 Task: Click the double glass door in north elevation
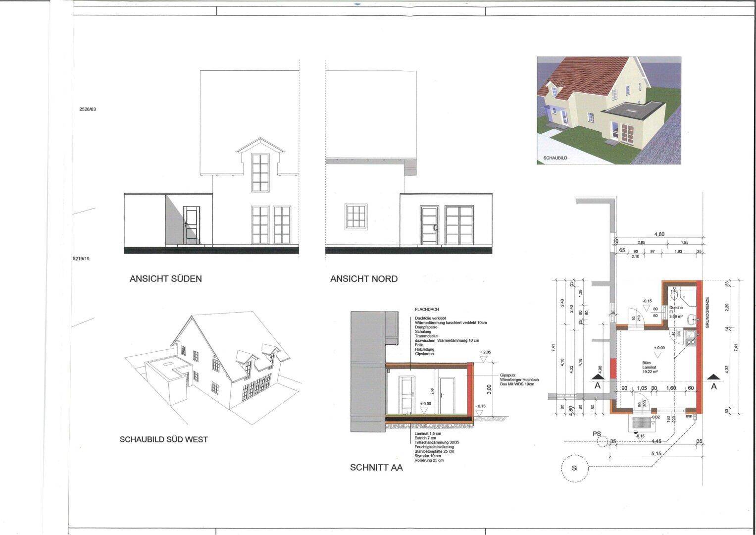coord(459,224)
